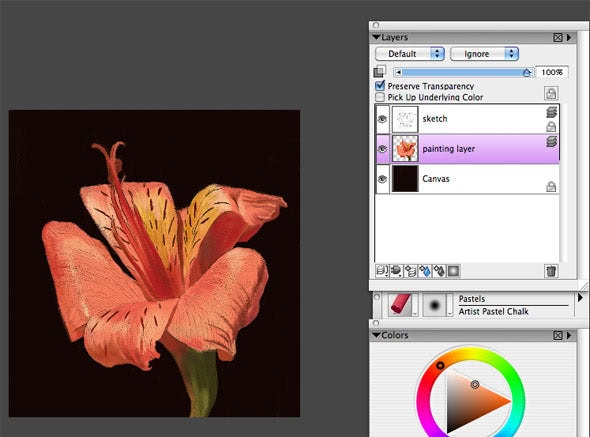Image resolution: width=590 pixels, height=437 pixels.
Task: Click the New Layer icon
Action: coord(411,271)
